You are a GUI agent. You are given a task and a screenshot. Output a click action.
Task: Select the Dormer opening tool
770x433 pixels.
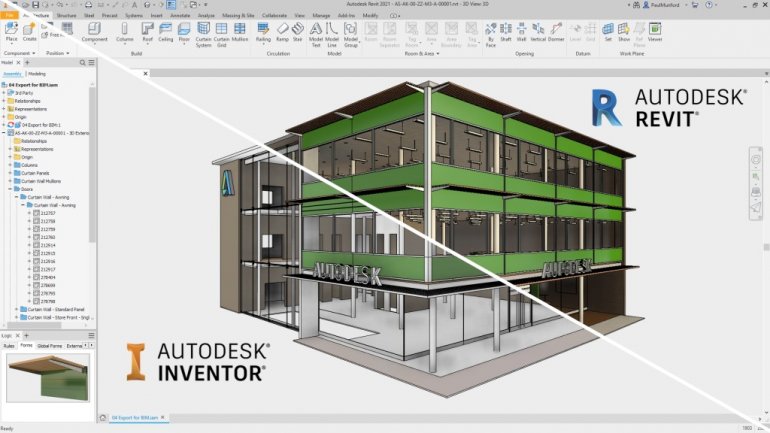(x=556, y=32)
